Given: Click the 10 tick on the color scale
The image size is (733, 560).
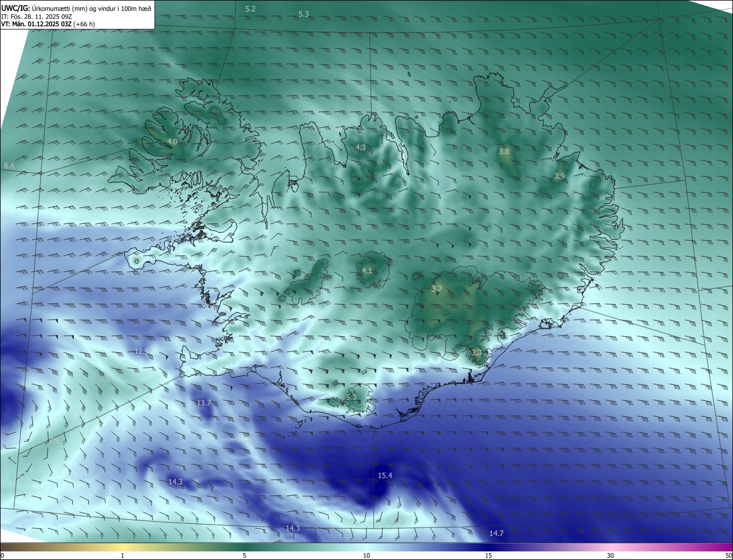Looking at the screenshot, I should click(x=366, y=555).
